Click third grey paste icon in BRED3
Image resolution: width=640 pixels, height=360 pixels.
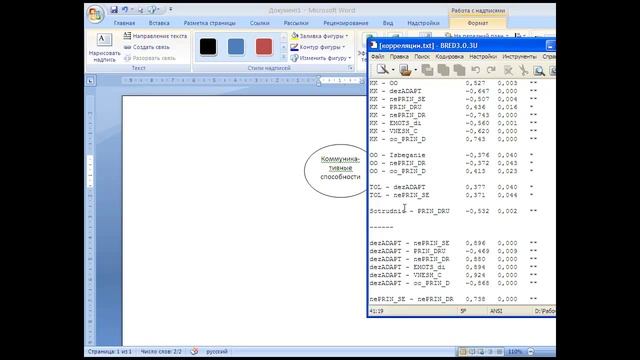click(459, 70)
